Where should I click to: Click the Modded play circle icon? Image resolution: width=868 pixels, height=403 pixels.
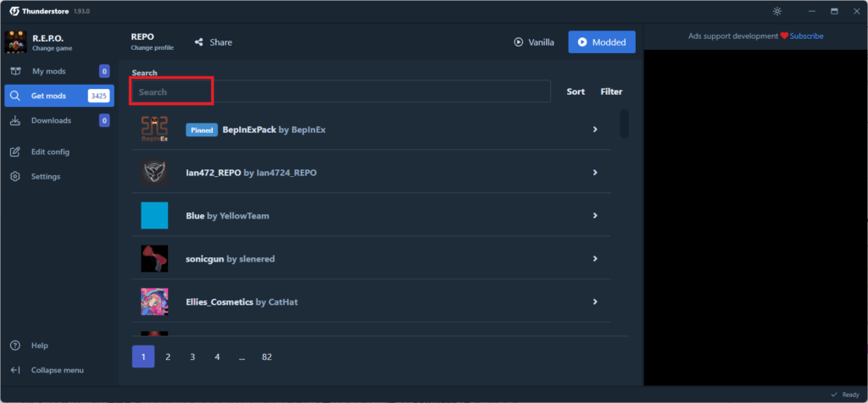click(x=582, y=42)
